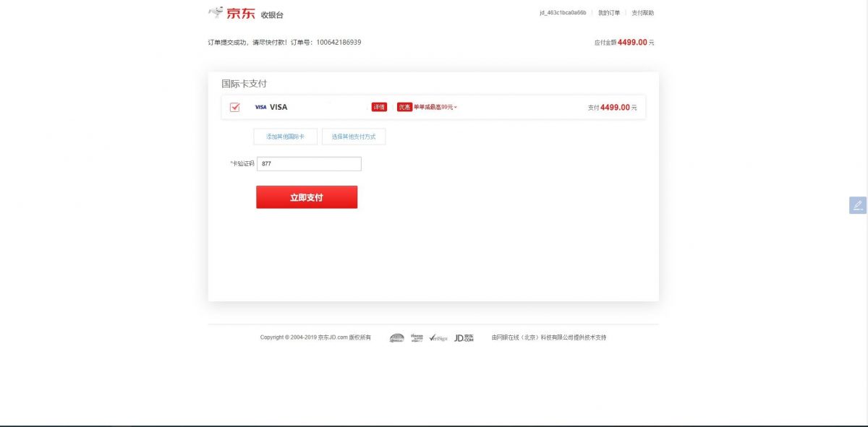Click the VISA card logo icon

click(x=260, y=107)
